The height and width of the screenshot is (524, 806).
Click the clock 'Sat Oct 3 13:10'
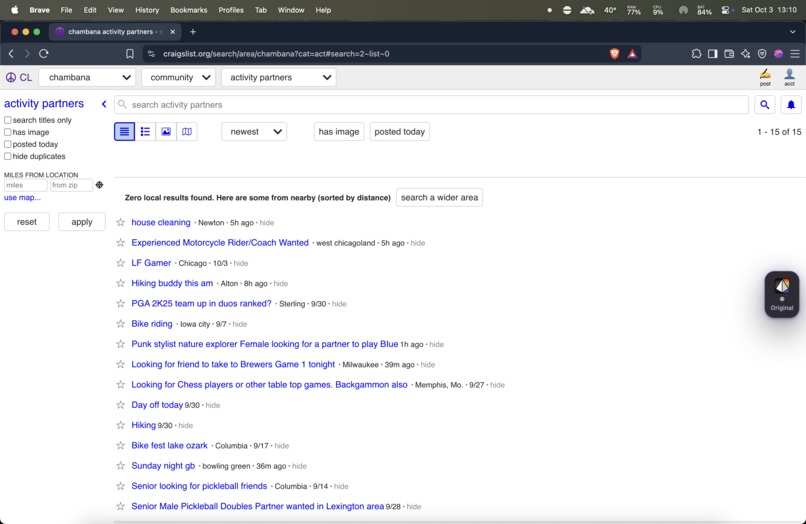[769, 10]
